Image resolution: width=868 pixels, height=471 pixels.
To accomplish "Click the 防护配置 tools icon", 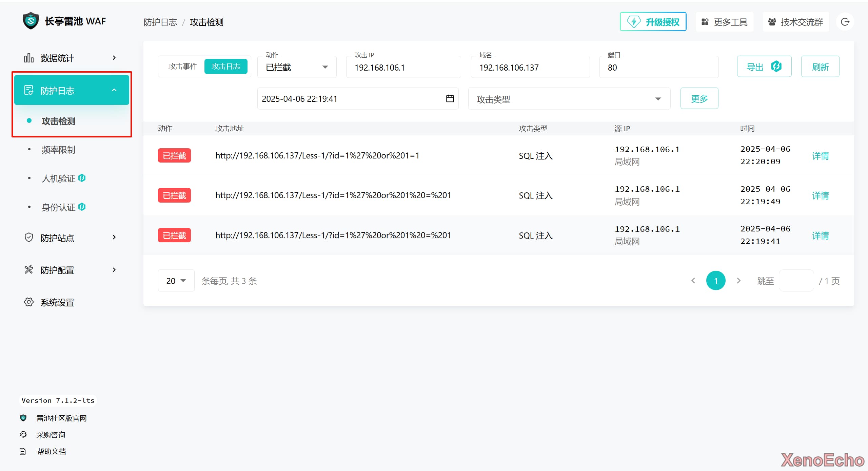I will 29,270.
